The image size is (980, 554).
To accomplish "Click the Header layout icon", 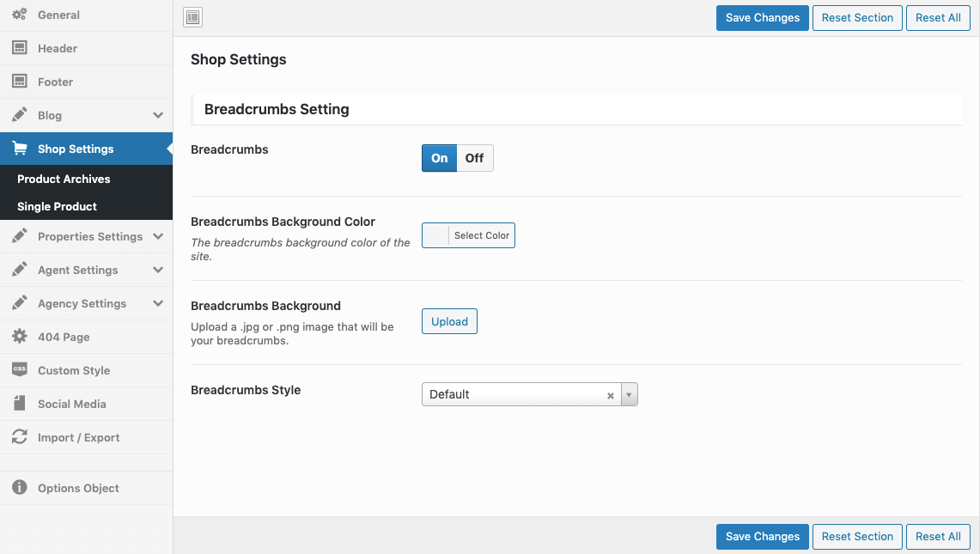I will (x=19, y=48).
